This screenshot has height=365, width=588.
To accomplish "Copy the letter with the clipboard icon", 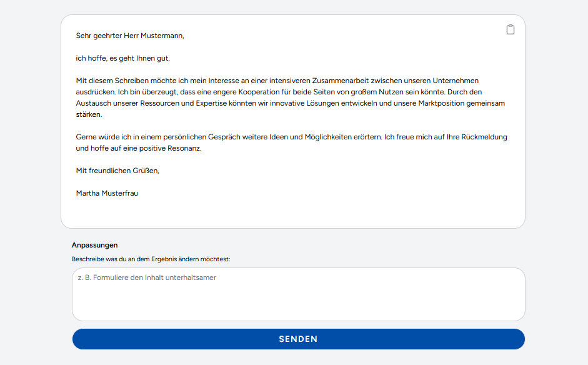I will click(x=511, y=29).
